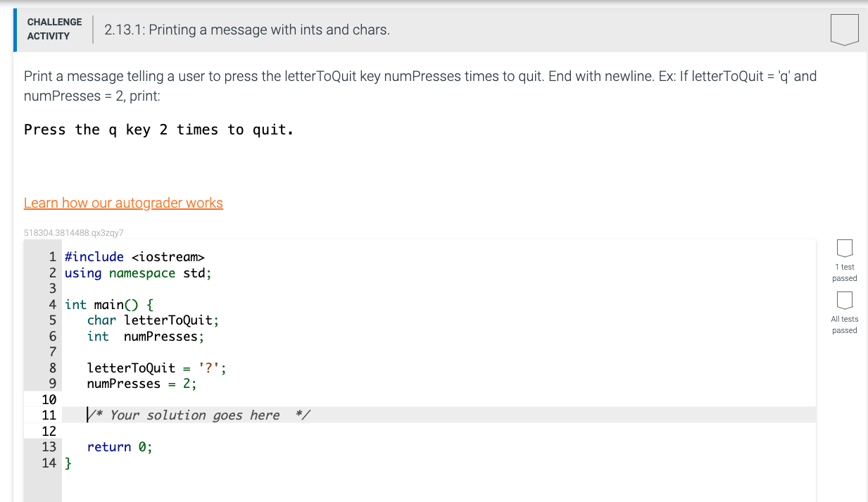This screenshot has width=868, height=502.
Task: Select the 'All tests passed' caption text
Action: coord(844,325)
